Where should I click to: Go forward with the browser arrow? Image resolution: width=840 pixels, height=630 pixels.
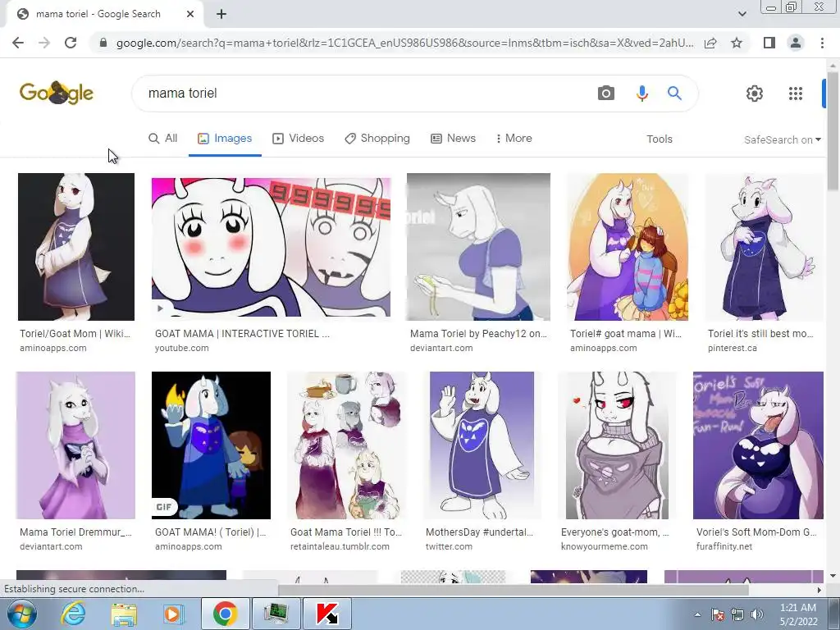pyautogui.click(x=44, y=43)
